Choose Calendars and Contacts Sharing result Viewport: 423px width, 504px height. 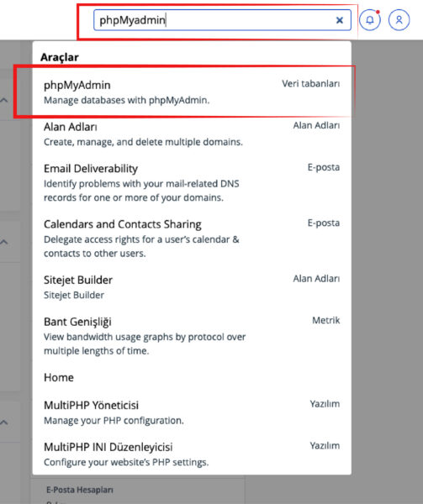point(192,239)
